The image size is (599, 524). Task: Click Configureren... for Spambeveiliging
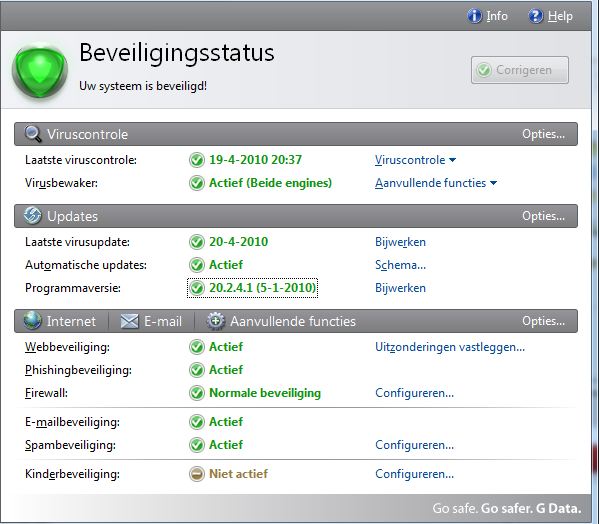point(414,445)
